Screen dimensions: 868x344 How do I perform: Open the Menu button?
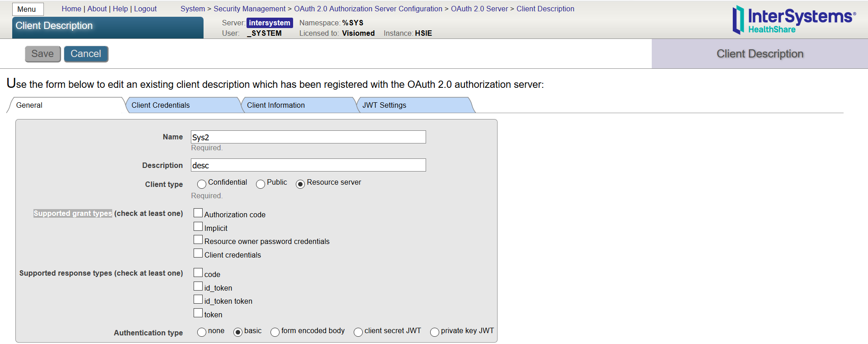coord(28,9)
